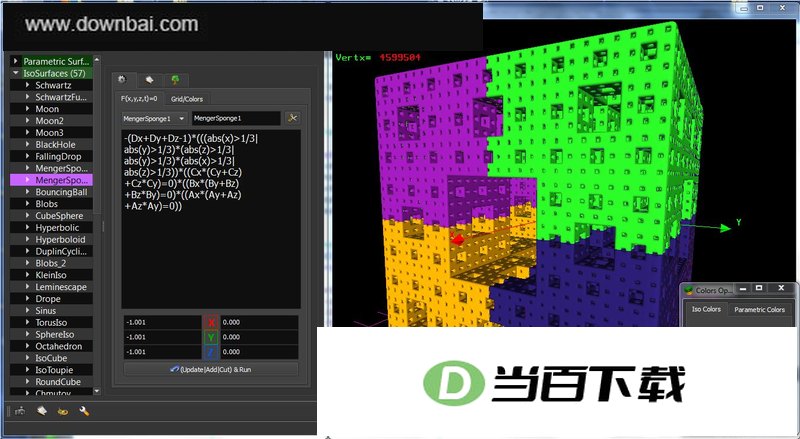Select Hyperboloid in the surface list

coord(52,239)
